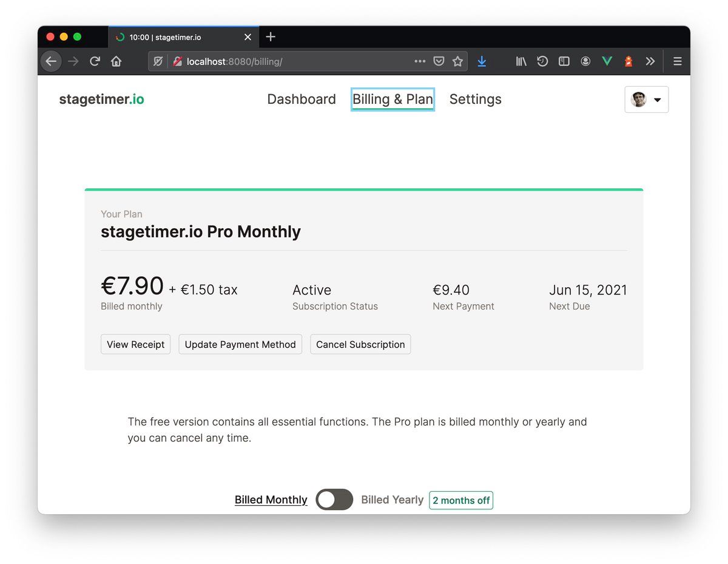The image size is (728, 564).
Task: Open the Settings nav item
Action: [x=475, y=100]
